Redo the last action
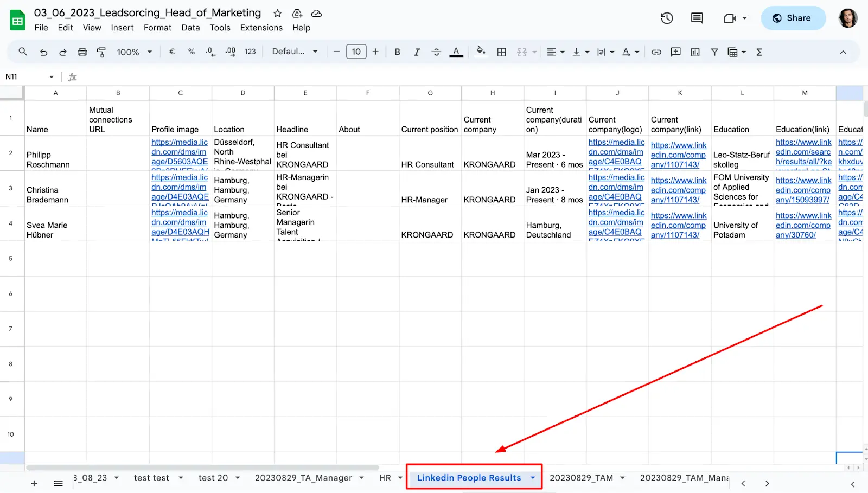Viewport: 868px width, 493px height. (x=63, y=52)
